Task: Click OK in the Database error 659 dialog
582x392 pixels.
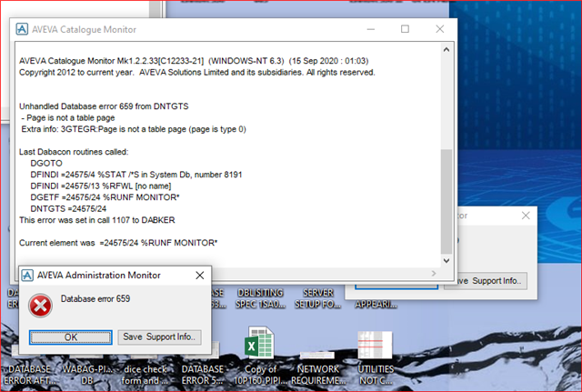Action: point(71,337)
